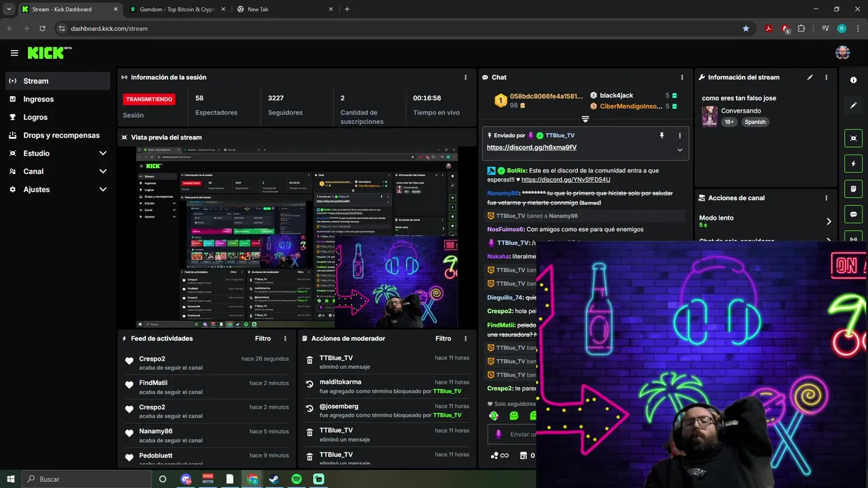Open Windows Start menu
868x488 pixels.
[10, 479]
